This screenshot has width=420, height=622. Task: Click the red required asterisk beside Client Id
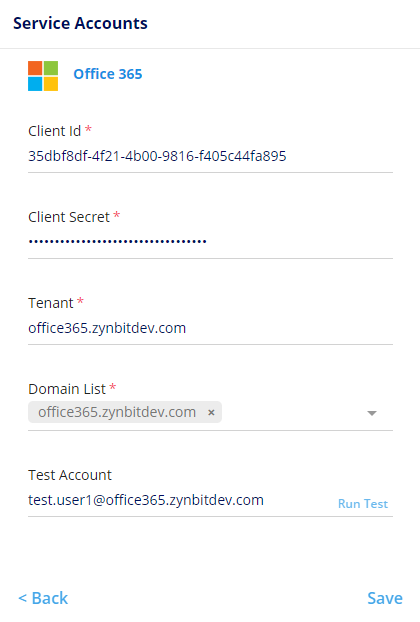[88, 129]
